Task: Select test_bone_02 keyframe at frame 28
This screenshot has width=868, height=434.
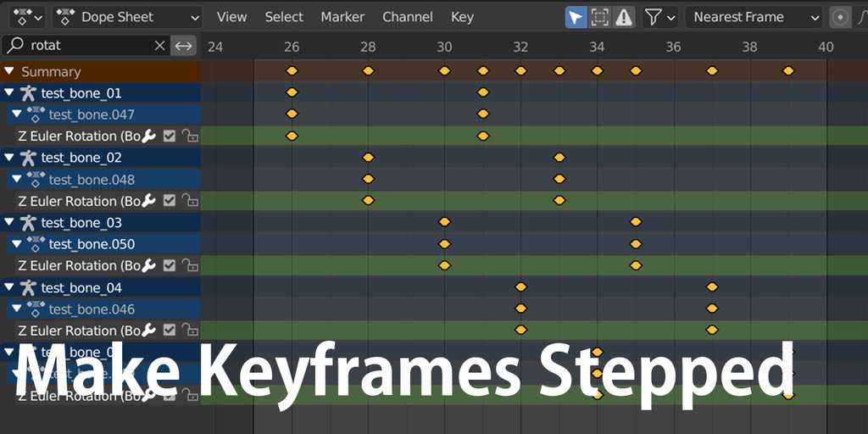Action: [368, 157]
